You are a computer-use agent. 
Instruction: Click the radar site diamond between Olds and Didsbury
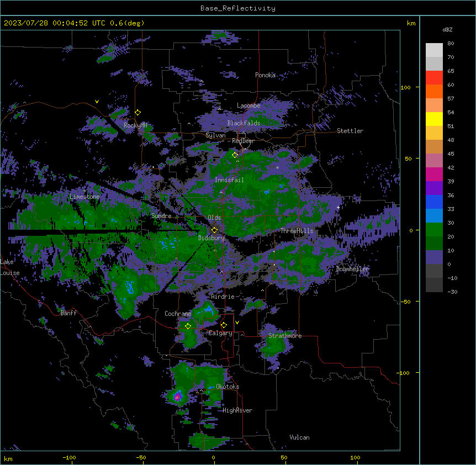coord(214,230)
